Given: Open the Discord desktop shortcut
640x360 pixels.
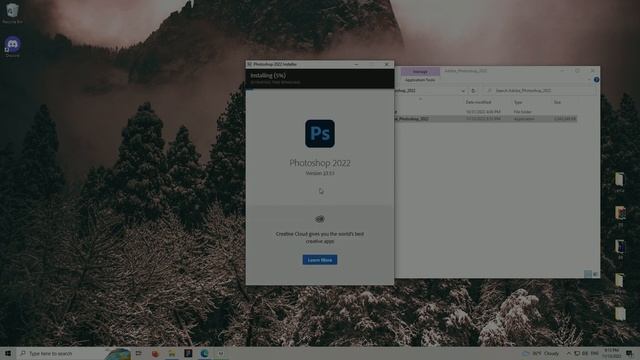Looking at the screenshot, I should point(12,47).
